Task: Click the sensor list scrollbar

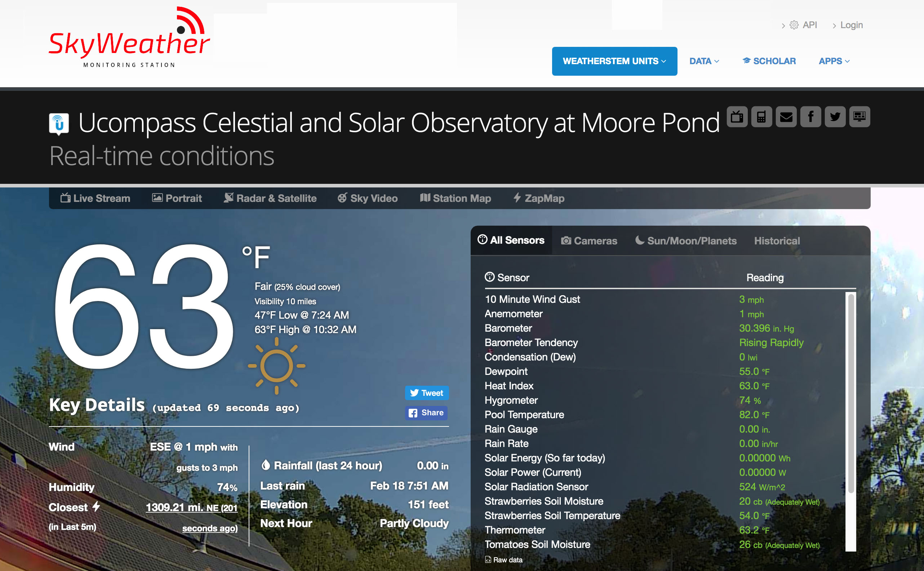Action: (x=851, y=393)
